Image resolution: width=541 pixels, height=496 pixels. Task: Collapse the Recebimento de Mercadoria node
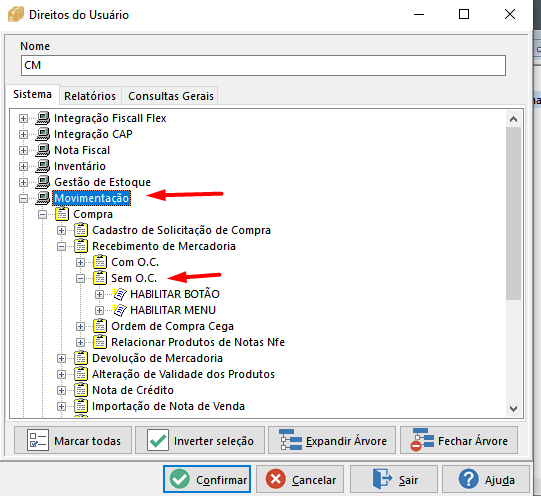61,246
